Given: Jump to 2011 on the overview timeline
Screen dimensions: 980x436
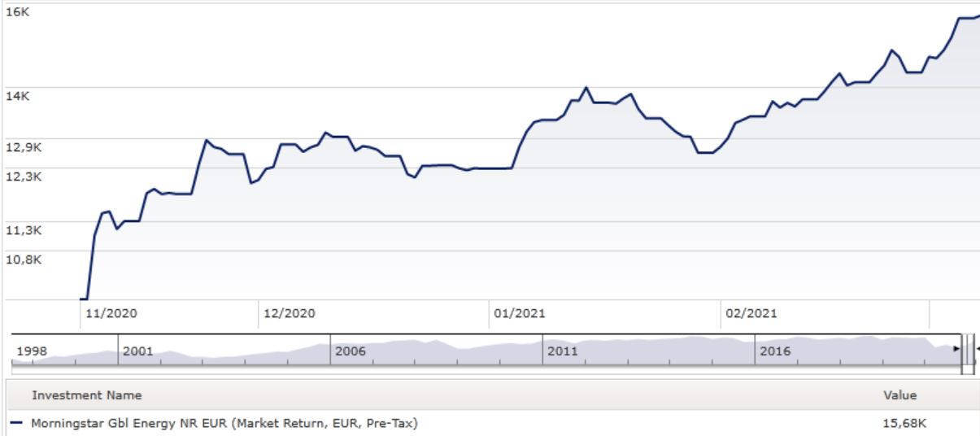Looking at the screenshot, I should coord(561,351).
